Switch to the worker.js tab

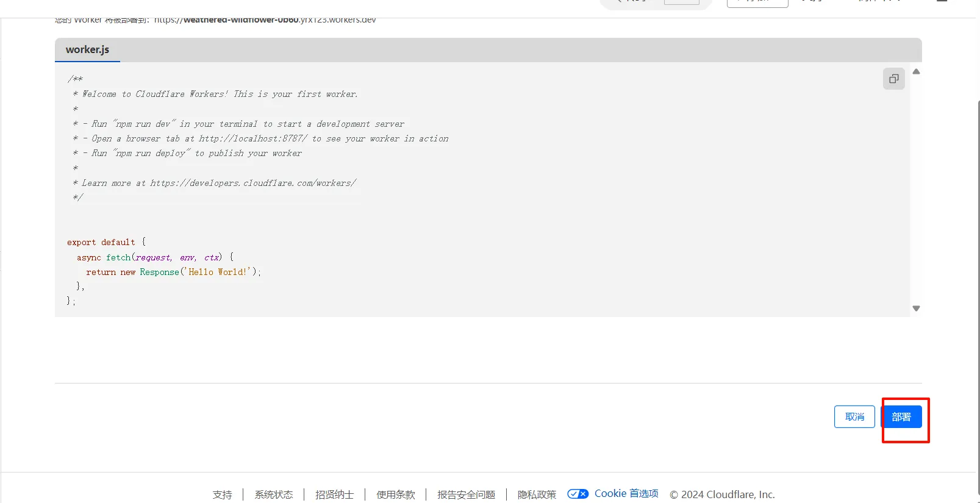pyautogui.click(x=87, y=50)
